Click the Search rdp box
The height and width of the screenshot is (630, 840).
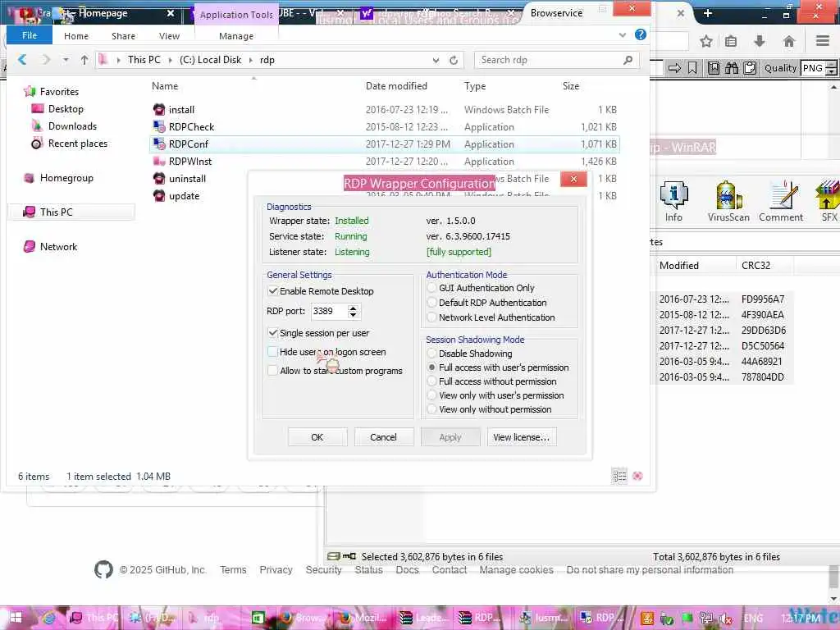click(549, 60)
